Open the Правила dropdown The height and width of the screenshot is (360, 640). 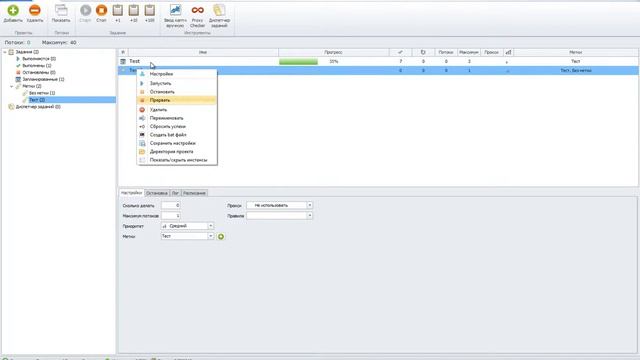310,216
